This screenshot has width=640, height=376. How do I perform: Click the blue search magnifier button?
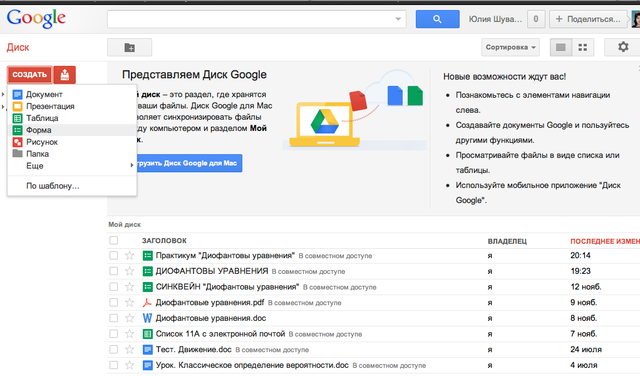[437, 19]
